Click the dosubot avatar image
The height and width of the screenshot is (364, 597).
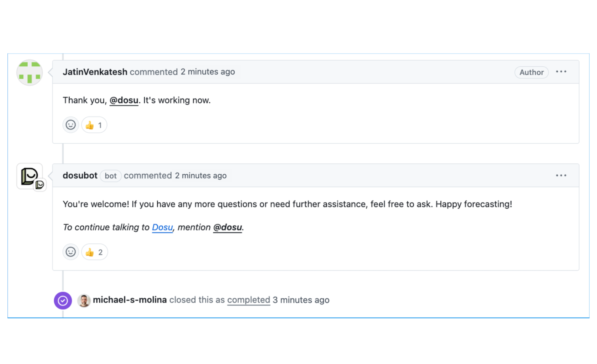(30, 176)
